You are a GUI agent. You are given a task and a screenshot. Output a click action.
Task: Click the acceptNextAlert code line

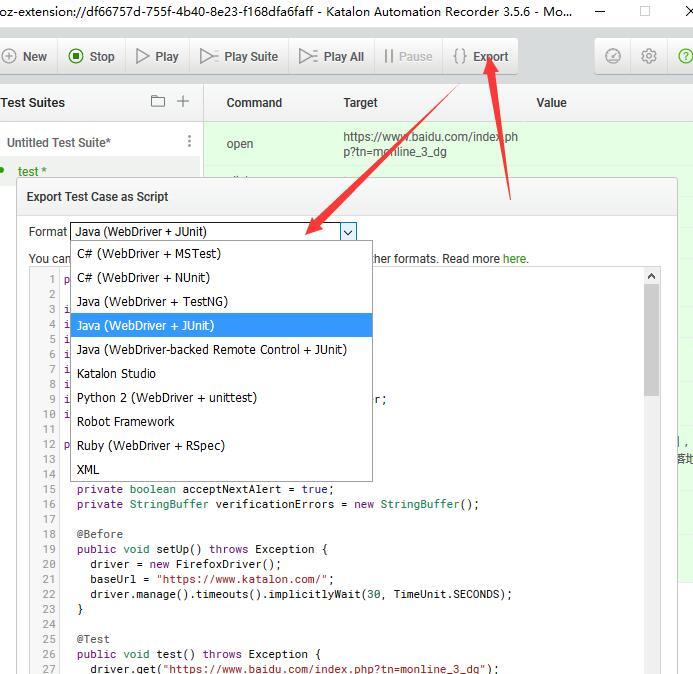205,489
